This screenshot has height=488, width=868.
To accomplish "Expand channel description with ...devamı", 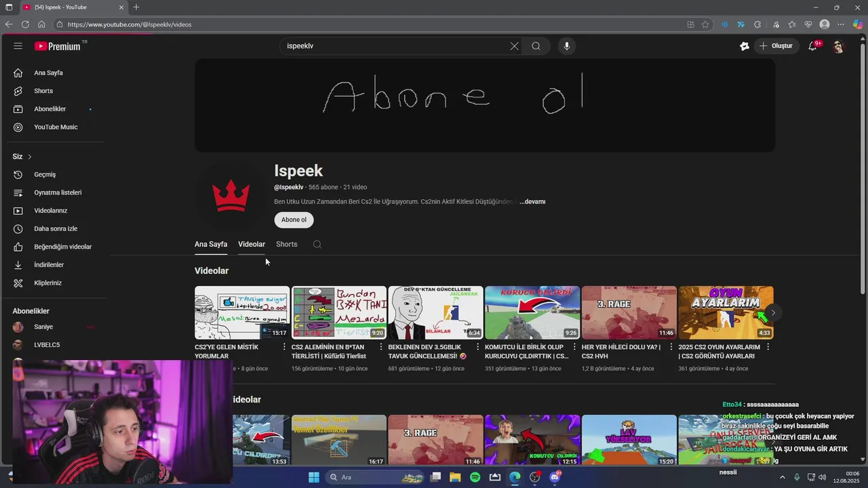I will [x=532, y=201].
